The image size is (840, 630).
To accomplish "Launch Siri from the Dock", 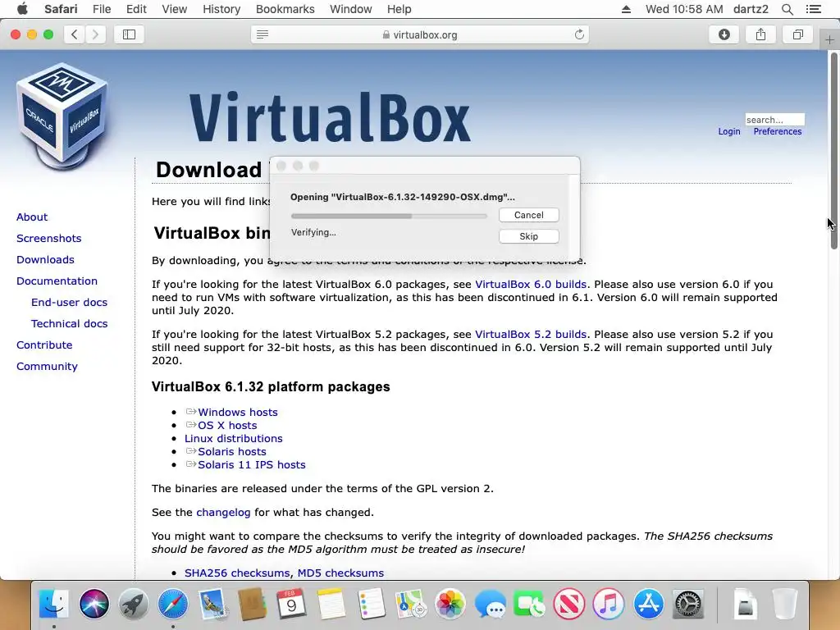I will pos(94,603).
